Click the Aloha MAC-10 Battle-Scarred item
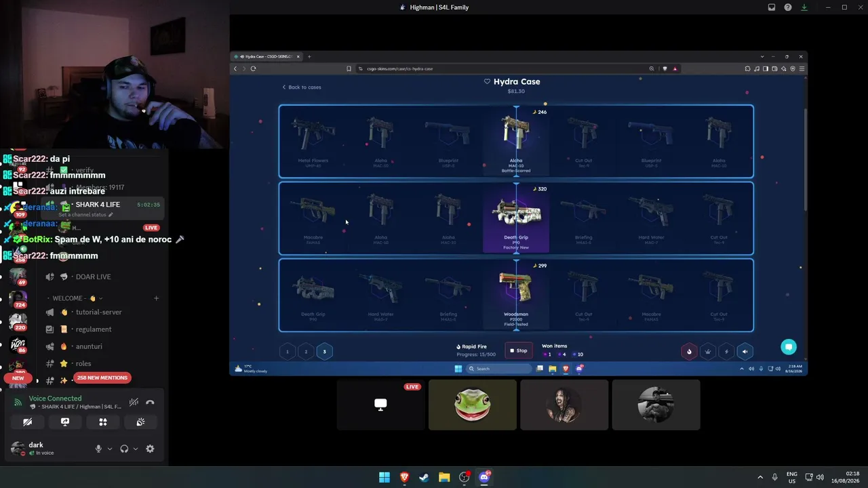Image resolution: width=868 pixels, height=488 pixels. (x=516, y=141)
